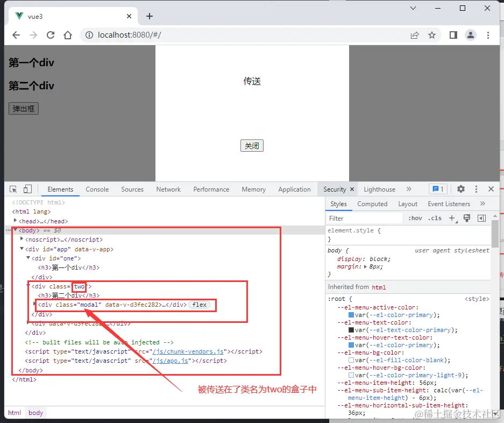The height and width of the screenshot is (423, 504).
Task: Open the Application tab
Action: [294, 189]
